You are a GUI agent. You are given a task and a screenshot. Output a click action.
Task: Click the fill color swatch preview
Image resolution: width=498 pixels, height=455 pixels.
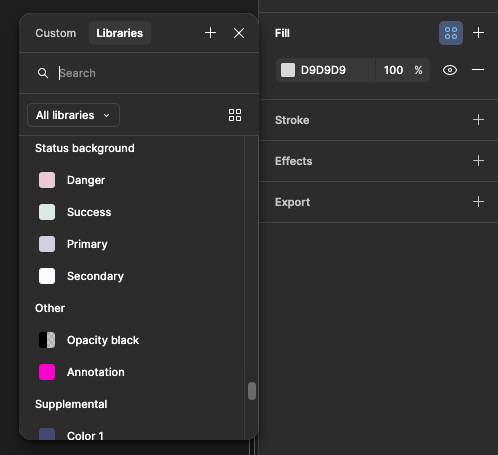tap(288, 70)
